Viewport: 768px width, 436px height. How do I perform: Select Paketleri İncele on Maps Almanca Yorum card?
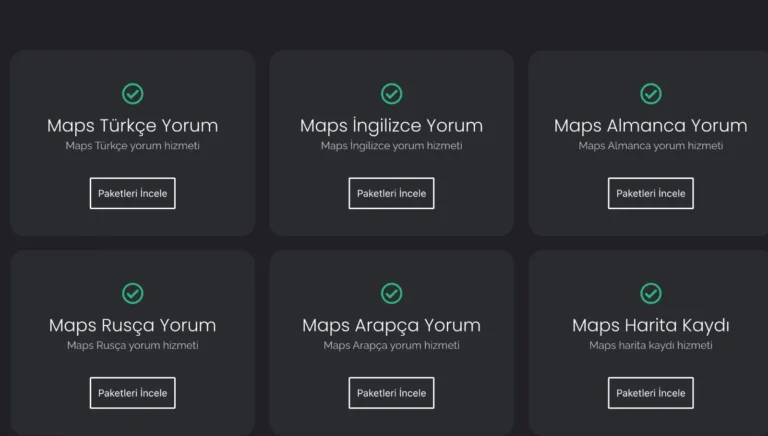[650, 193]
